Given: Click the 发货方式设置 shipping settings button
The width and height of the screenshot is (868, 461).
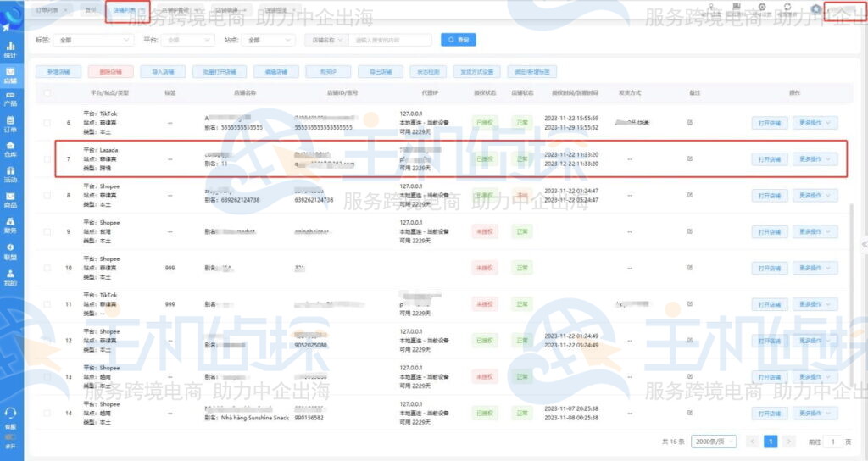Looking at the screenshot, I should click(x=476, y=72).
